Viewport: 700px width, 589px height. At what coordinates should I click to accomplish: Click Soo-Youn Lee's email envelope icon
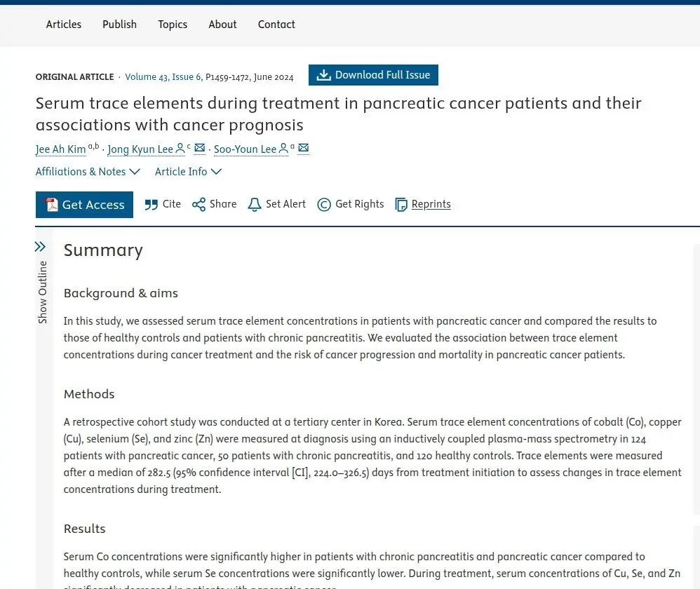click(x=304, y=148)
